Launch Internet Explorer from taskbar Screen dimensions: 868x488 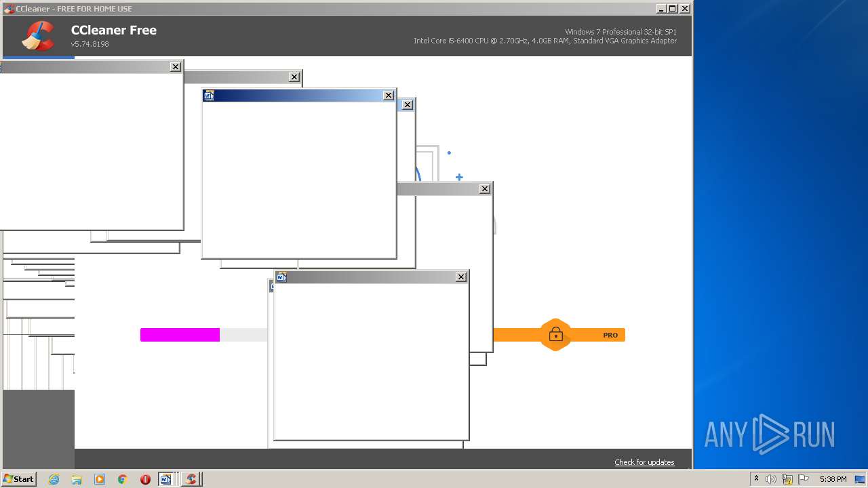coord(54,479)
